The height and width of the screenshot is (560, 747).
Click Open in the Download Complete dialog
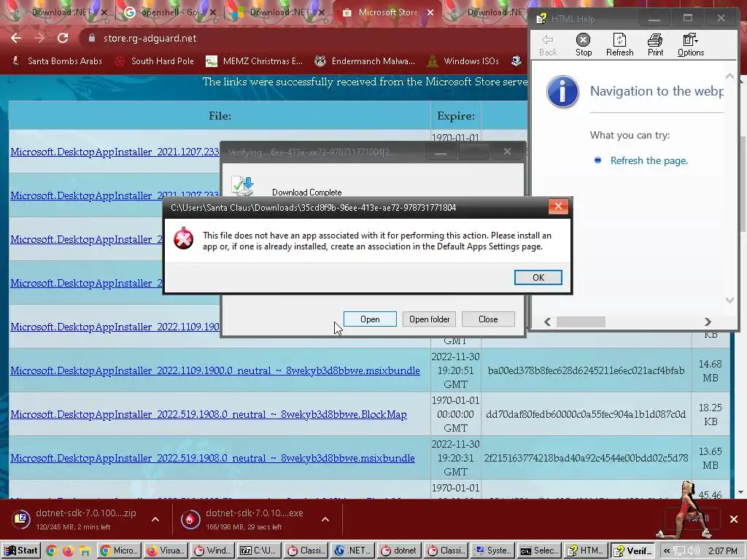[370, 319]
